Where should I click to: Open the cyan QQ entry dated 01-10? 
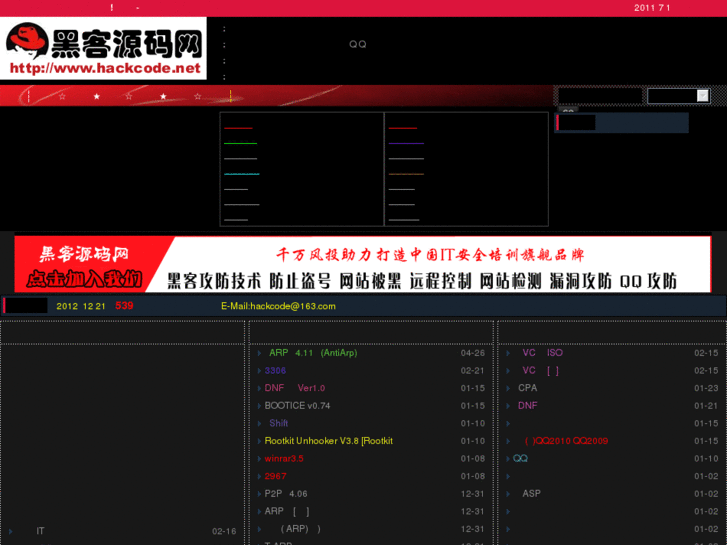[520, 459]
